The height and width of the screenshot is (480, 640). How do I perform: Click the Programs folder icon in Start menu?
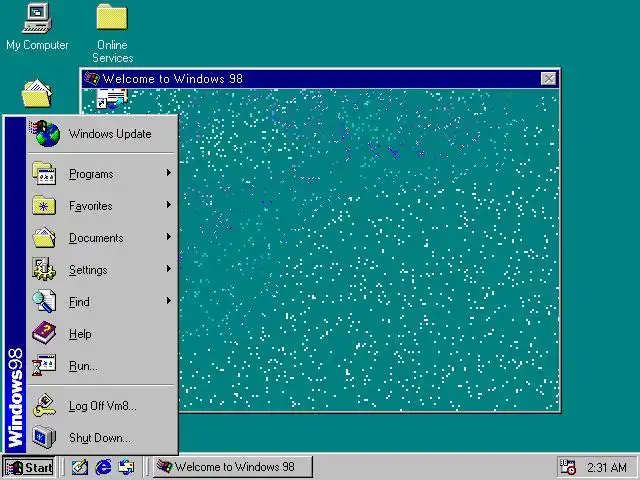(x=44, y=173)
